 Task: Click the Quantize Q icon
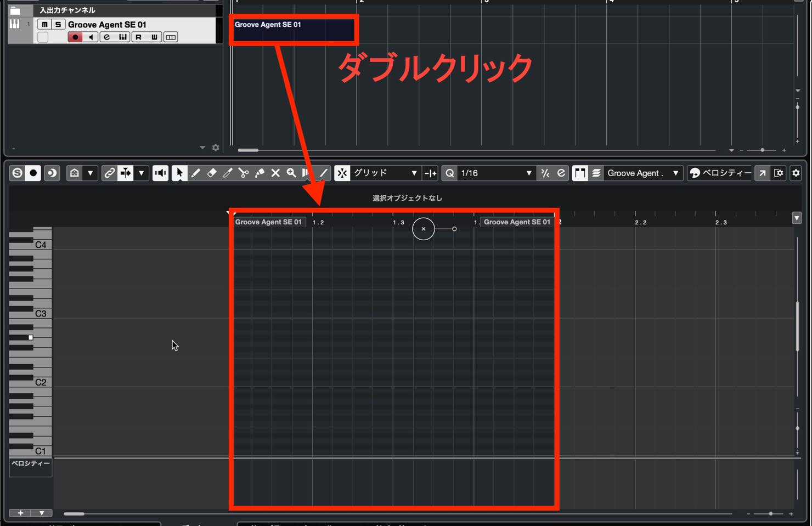[450, 173]
